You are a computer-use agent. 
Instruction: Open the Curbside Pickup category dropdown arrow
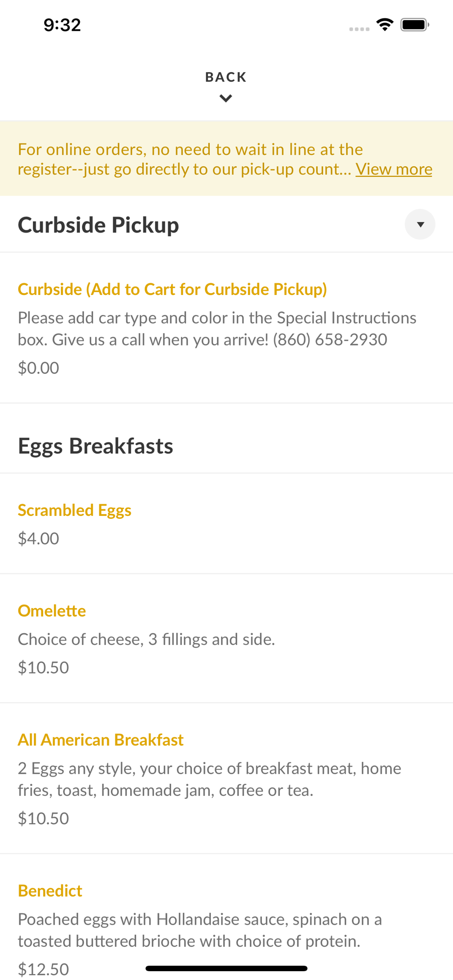[x=420, y=224]
